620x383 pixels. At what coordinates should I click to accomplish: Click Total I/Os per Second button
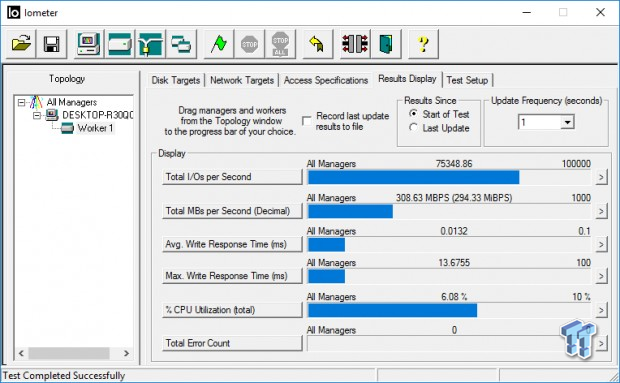(x=232, y=177)
